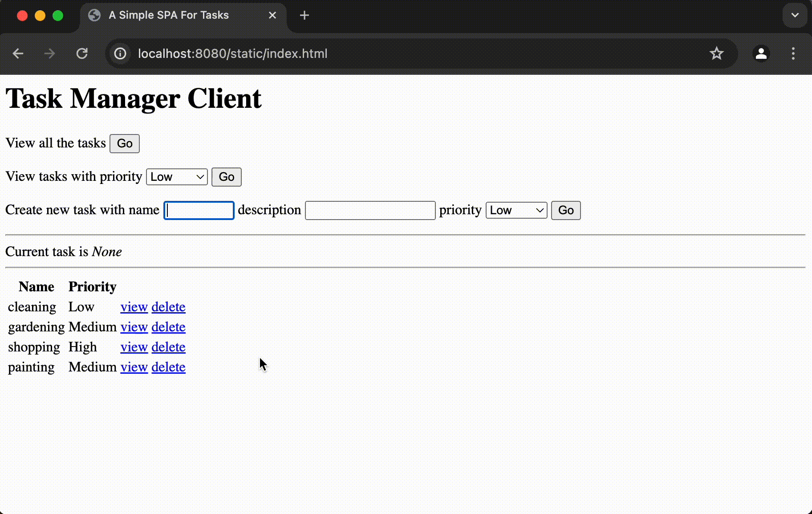812x514 pixels.
Task: Open a new browser tab with the plus icon
Action: point(304,15)
